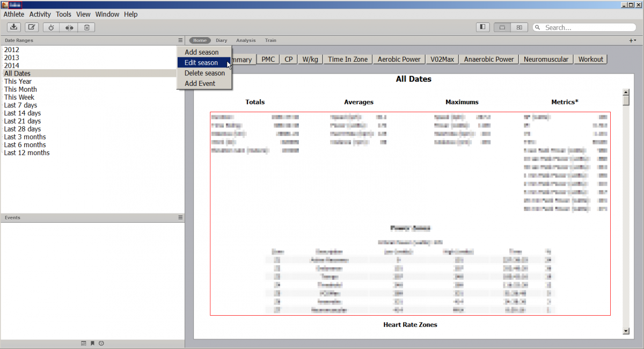Image resolution: width=644 pixels, height=349 pixels.
Task: Click the split activity arrows icon
Action: (x=69, y=27)
